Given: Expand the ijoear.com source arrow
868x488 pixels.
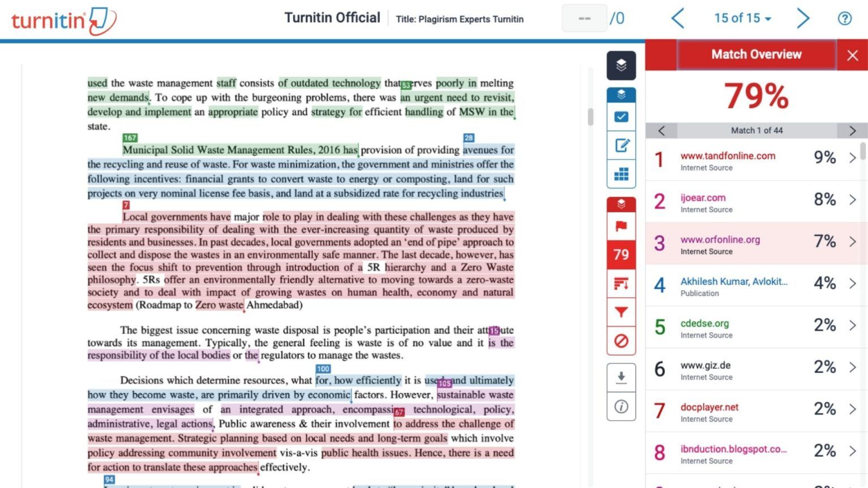Looking at the screenshot, I should click(852, 200).
